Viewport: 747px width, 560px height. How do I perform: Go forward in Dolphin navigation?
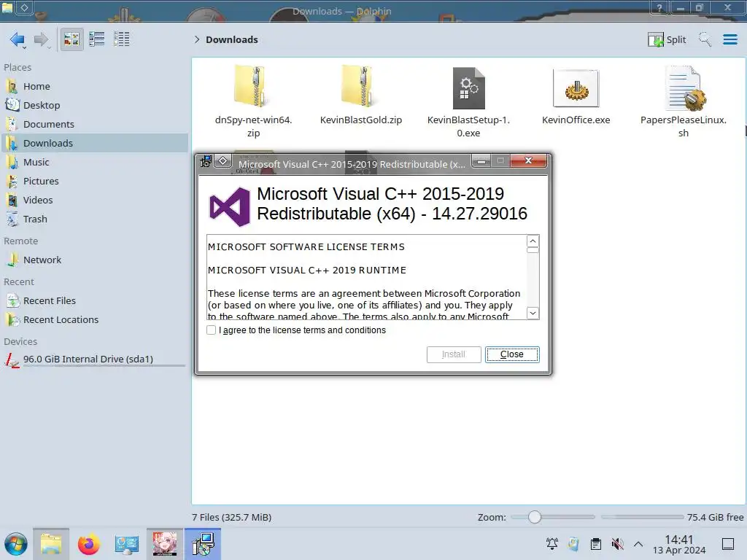point(42,39)
